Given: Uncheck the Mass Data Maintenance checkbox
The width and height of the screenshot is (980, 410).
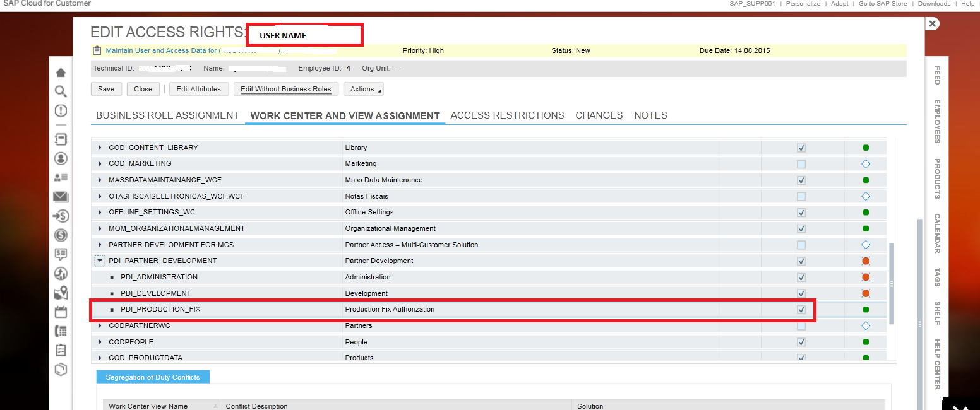Looking at the screenshot, I should click(x=801, y=180).
